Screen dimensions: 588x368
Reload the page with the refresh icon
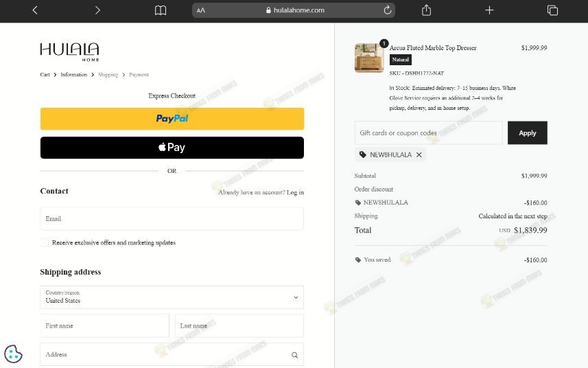[388, 10]
